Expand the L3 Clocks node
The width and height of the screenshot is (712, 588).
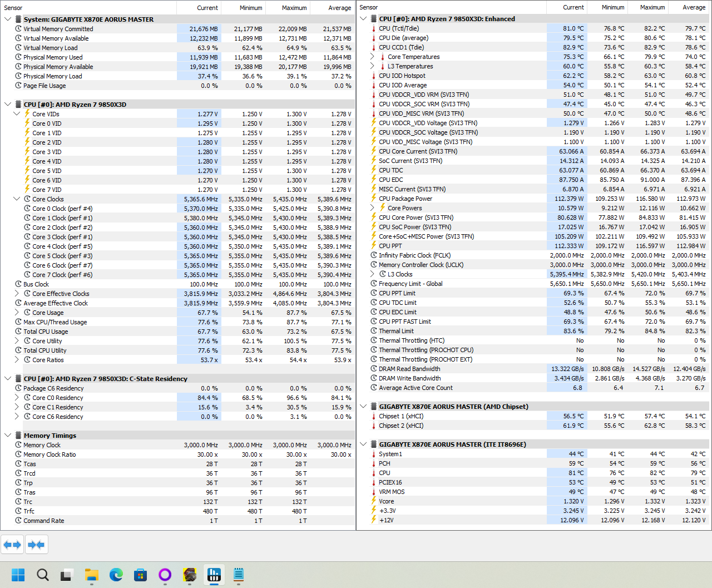[372, 274]
